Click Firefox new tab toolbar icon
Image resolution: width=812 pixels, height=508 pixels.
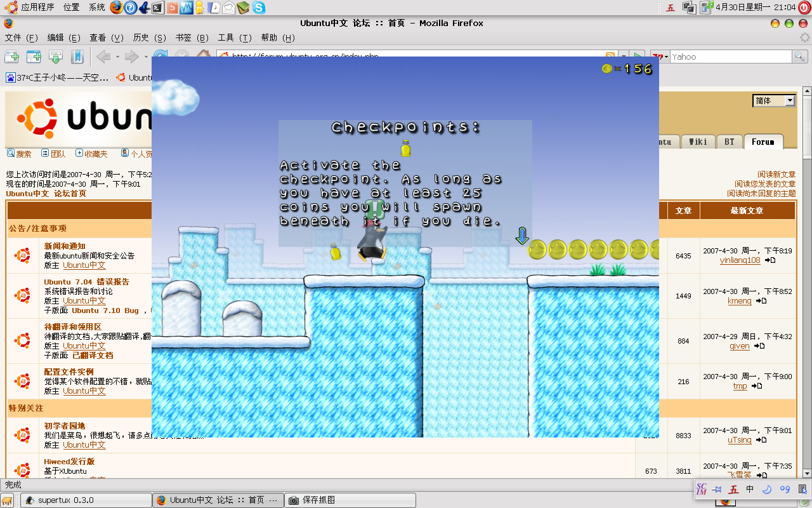coord(12,57)
